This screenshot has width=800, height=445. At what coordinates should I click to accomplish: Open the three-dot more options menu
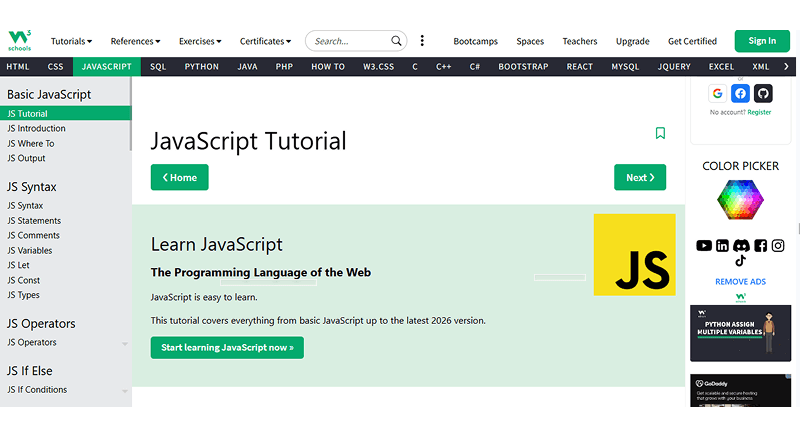click(x=422, y=41)
